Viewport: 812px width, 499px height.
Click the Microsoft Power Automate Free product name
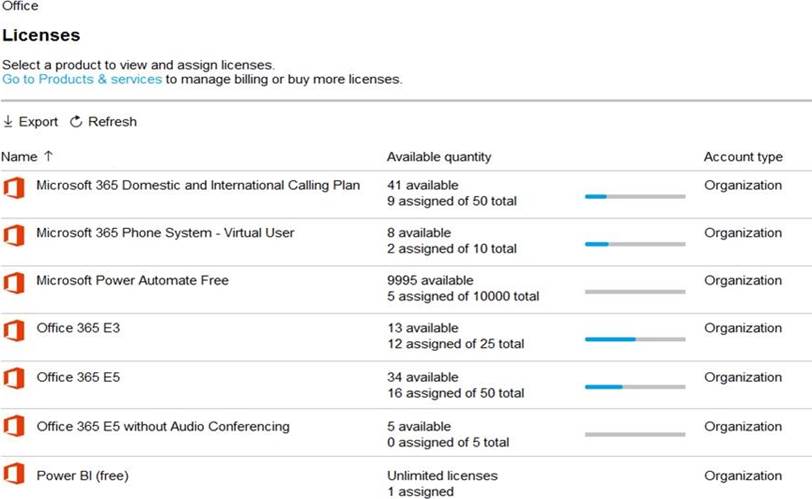[132, 280]
